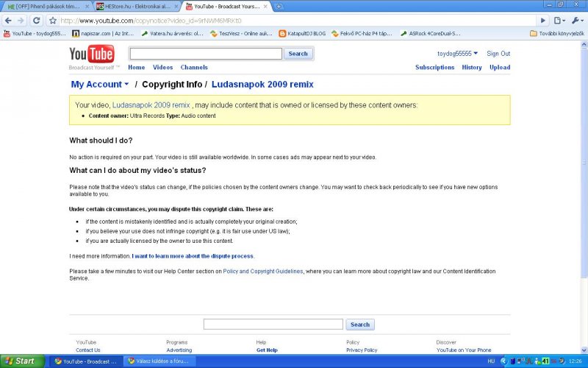Image resolution: width=588 pixels, height=368 pixels.
Task: Click the browser forward arrow
Action: 21,21
